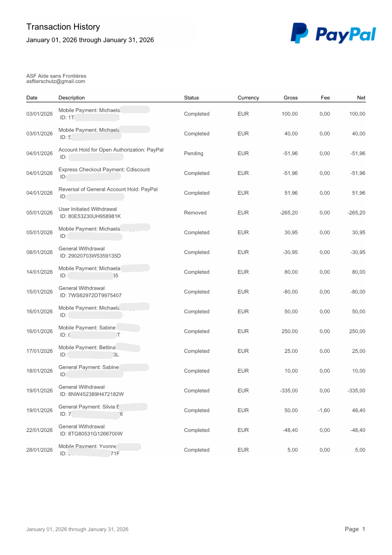Screen dimensions: 392x555
Task: Click the Currency column header
Action: 248,98
